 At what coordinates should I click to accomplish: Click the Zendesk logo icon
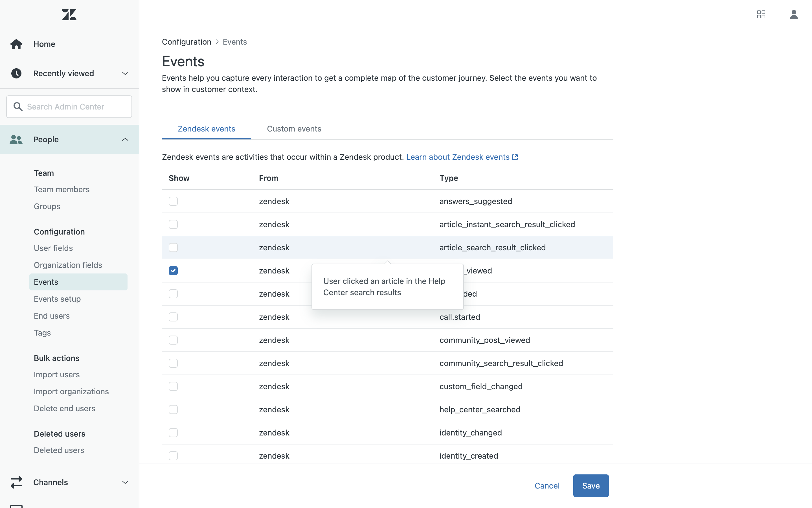click(x=69, y=14)
